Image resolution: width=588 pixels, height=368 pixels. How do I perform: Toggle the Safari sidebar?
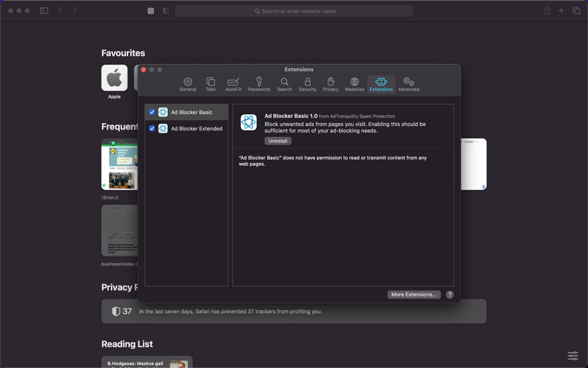(x=44, y=11)
